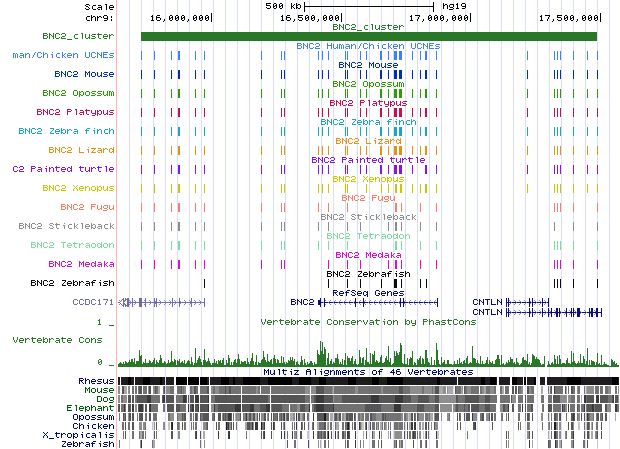Click Multiz Alignments of 46 Vertebrates title
This screenshot has height=449, width=620.
click(368, 372)
